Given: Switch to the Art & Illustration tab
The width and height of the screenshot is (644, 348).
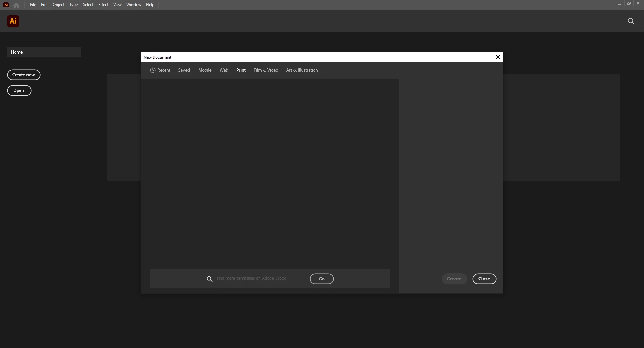Looking at the screenshot, I should [302, 70].
